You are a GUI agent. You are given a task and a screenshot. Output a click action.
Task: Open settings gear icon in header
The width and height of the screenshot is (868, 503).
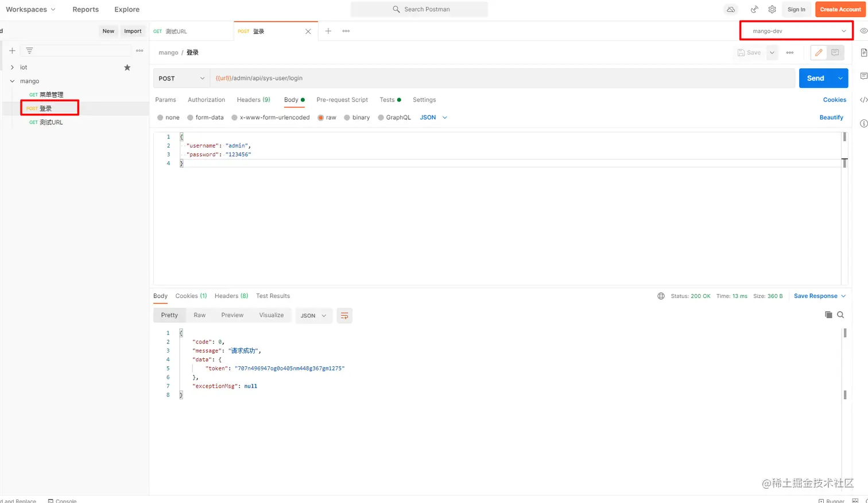772,9
